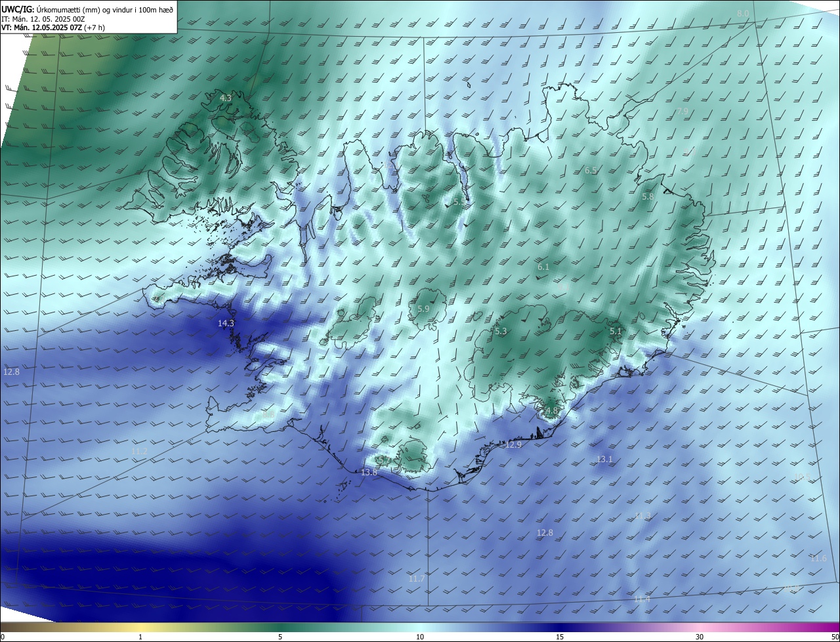Click the 6.5 value in northeast Iceland
Viewport: 840px width, 642px height.
tap(591, 171)
